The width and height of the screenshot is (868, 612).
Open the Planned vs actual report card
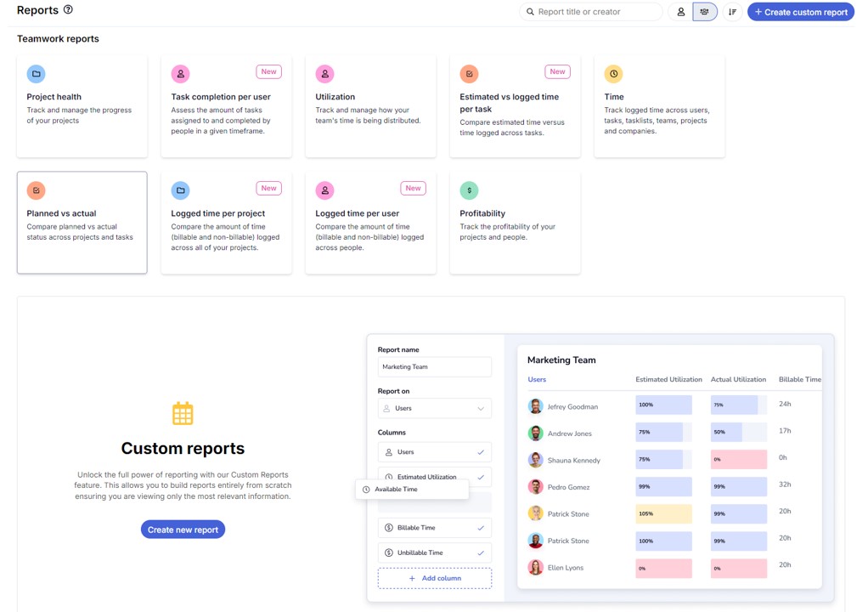tap(82, 223)
